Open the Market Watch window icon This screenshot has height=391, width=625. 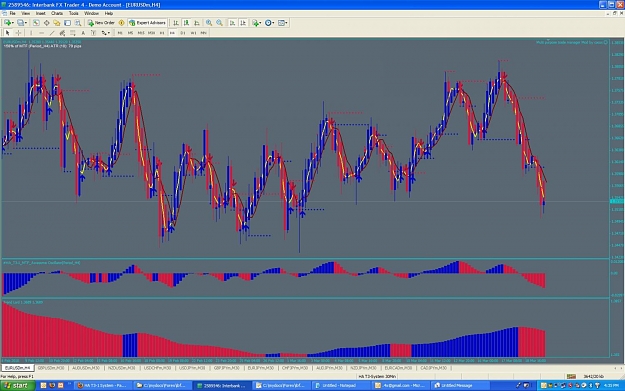pyautogui.click(x=36, y=23)
